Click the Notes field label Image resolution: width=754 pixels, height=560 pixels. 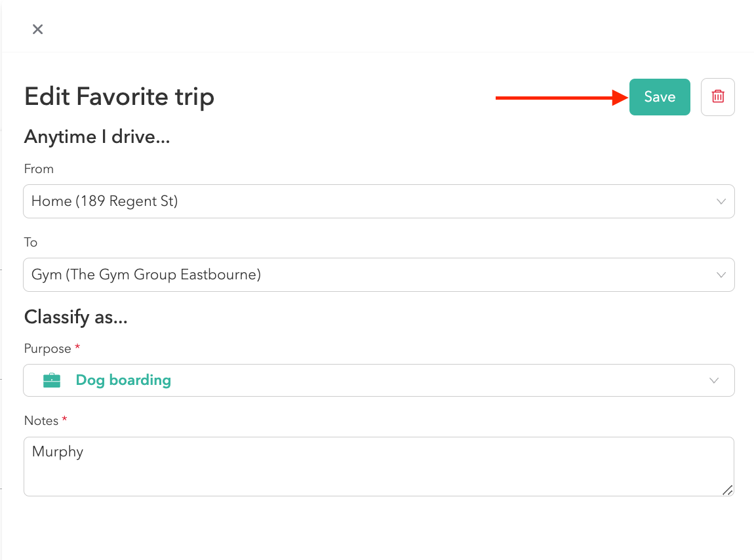(x=41, y=421)
